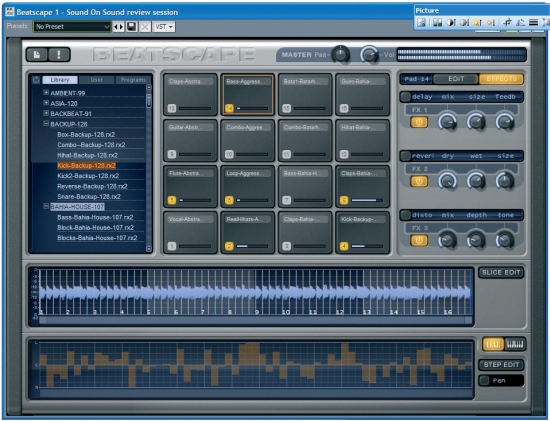Toggle pad number 8 indicator on Claps-Bahia
550x421 pixels.
pos(344,200)
